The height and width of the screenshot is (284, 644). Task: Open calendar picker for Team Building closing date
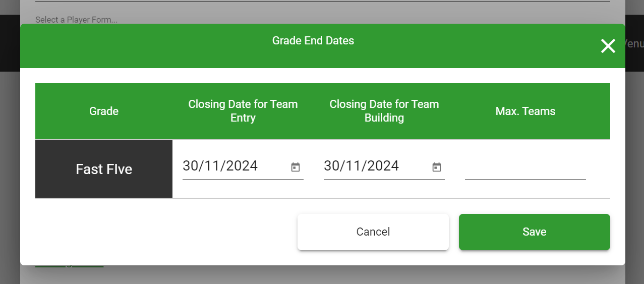click(437, 167)
